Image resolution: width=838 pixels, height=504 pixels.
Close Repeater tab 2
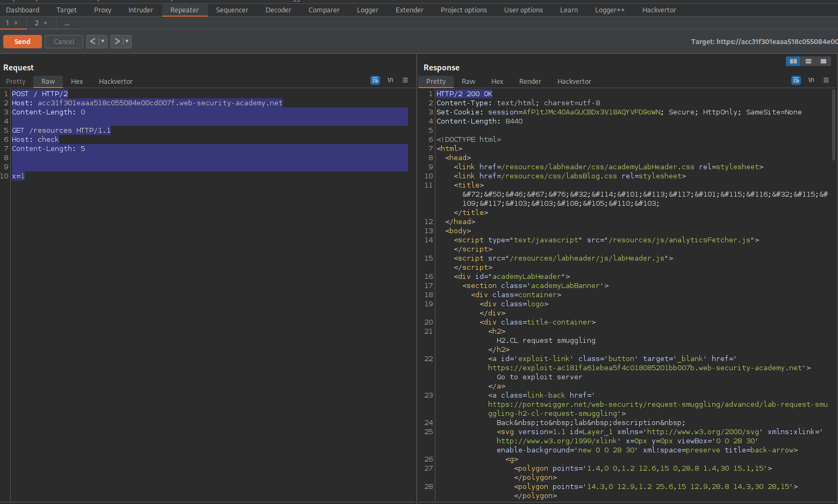45,23
